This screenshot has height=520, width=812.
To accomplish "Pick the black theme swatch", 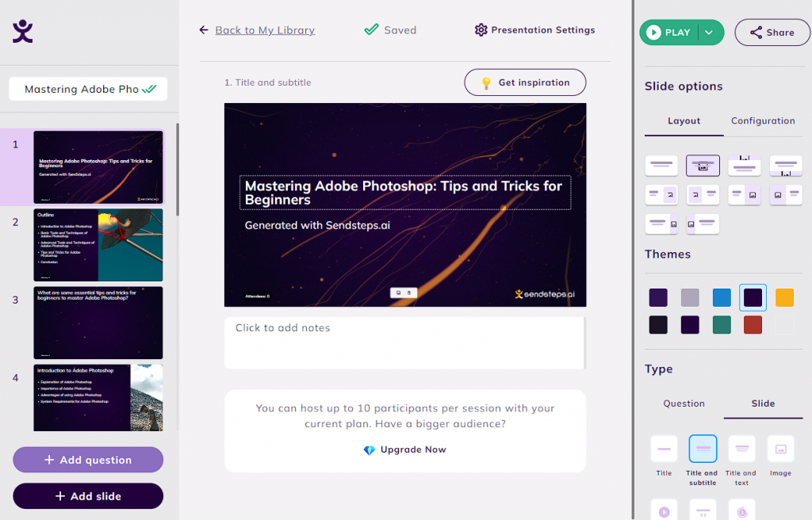I will coord(658,325).
